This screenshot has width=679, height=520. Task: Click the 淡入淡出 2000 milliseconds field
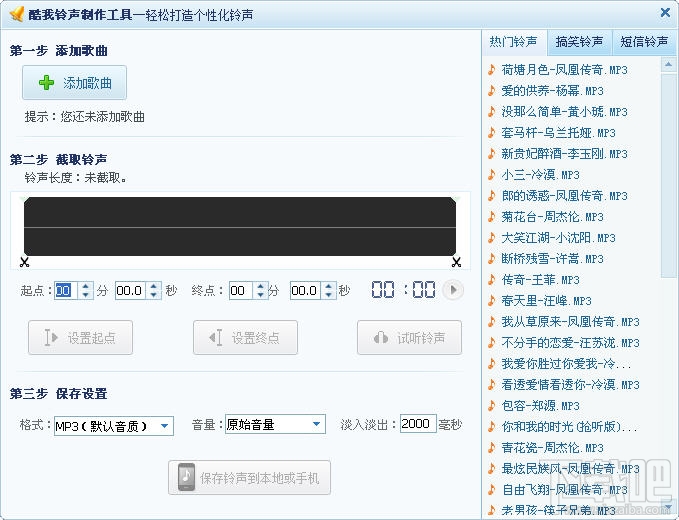(418, 423)
